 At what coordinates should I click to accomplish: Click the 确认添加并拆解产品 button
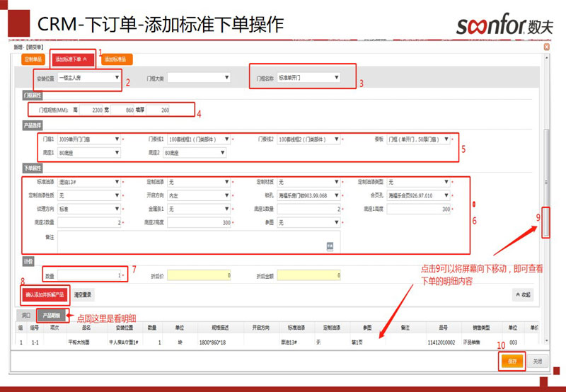click(45, 294)
